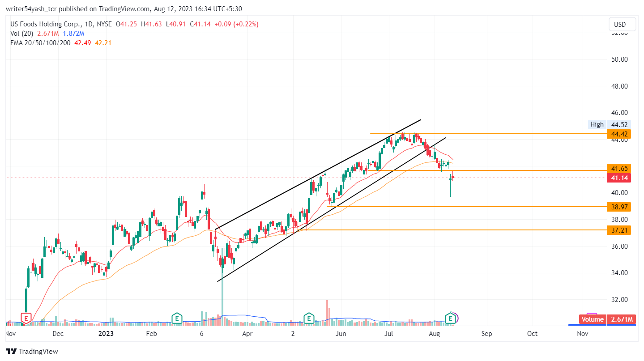Click the green earnings marker in August
The image size is (644, 361).
451,319
